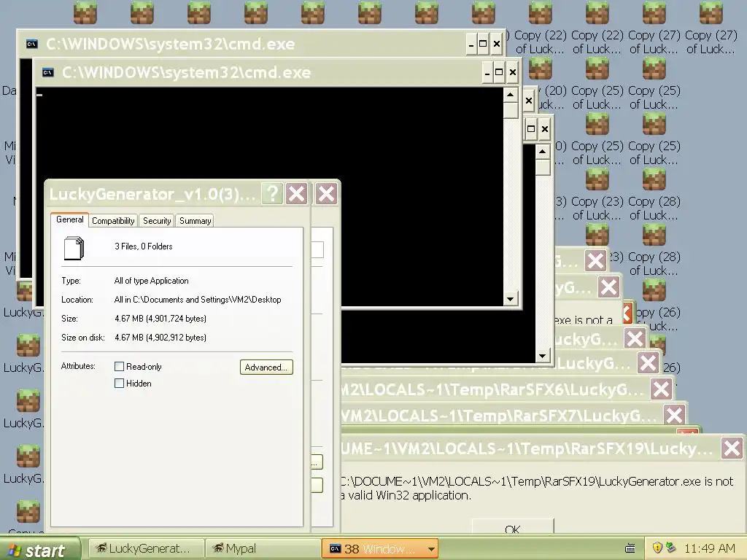Click the help question mark in LuckyGenerator properties
This screenshot has width=747, height=560.
tap(273, 194)
